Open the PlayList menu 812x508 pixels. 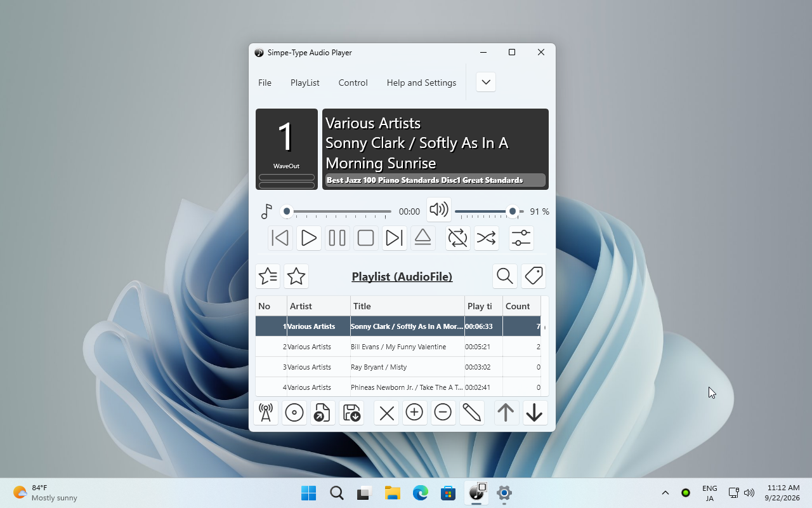pos(305,83)
